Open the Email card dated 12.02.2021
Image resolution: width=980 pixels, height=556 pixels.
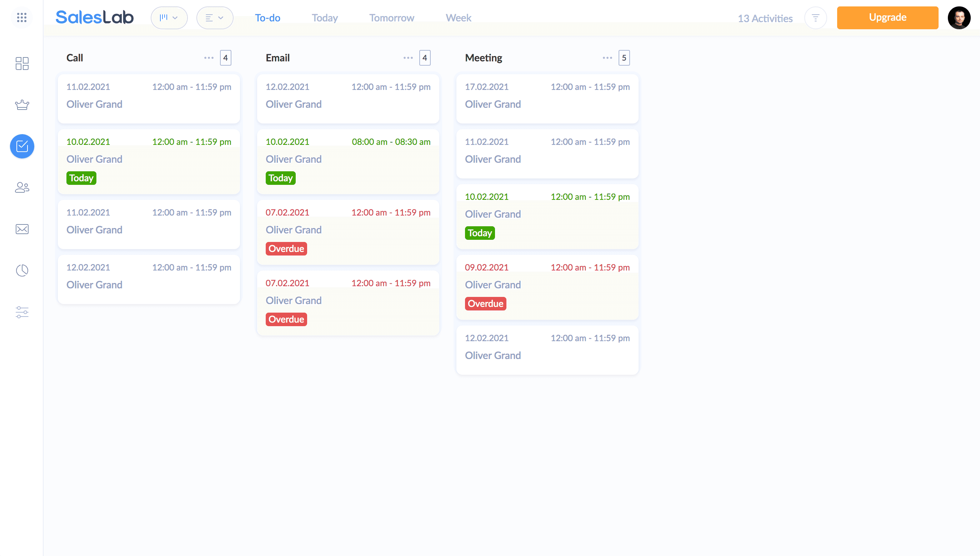[348, 98]
